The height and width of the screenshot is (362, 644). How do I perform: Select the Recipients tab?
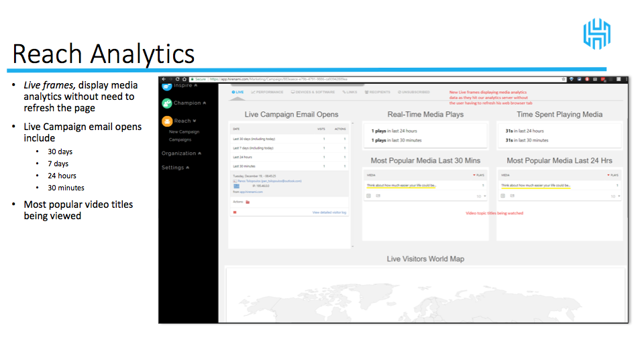(x=377, y=92)
